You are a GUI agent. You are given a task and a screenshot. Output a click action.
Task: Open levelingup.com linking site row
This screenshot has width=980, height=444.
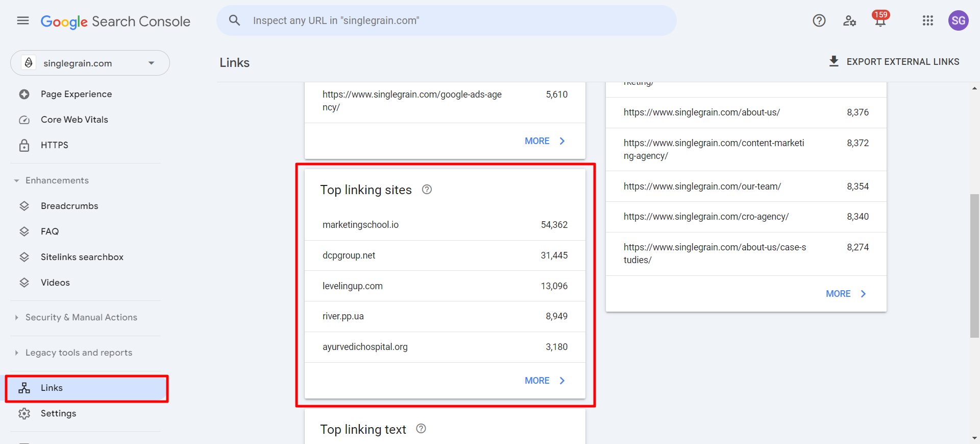click(x=445, y=286)
